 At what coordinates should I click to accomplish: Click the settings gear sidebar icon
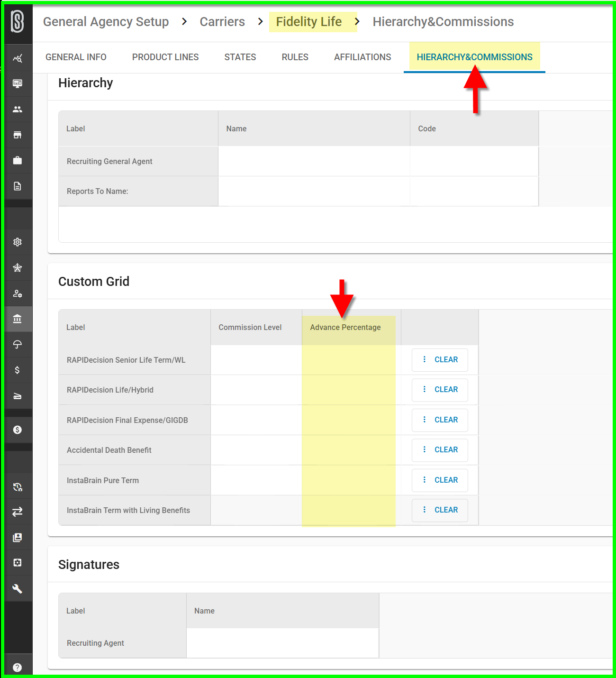18,242
